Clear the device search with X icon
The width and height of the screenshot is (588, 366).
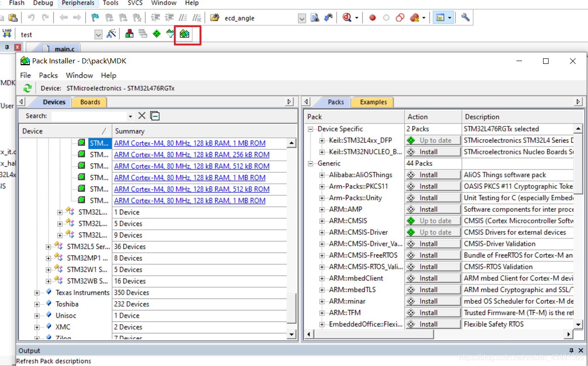pyautogui.click(x=142, y=116)
